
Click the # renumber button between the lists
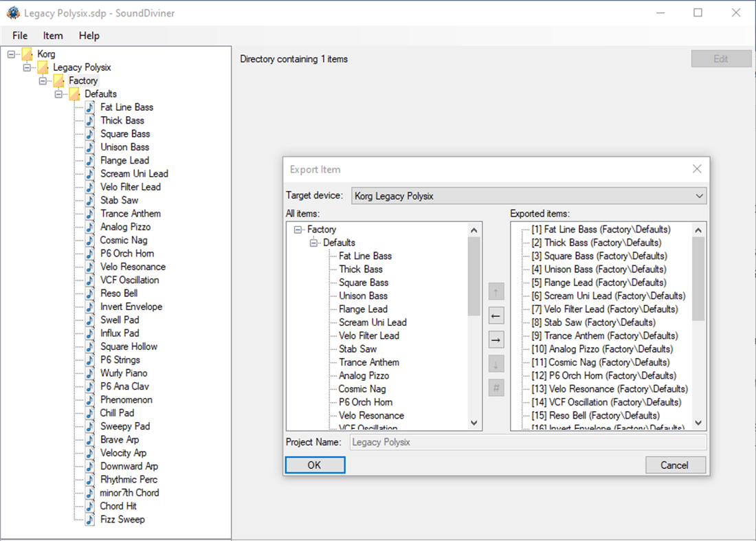(496, 388)
